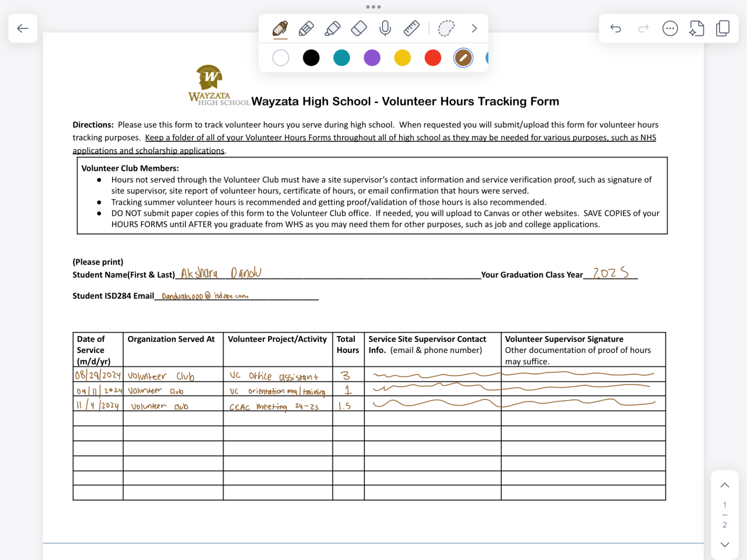This screenshot has height=560, width=747.
Task: Tap the handwritten student name field
Action: (328, 273)
